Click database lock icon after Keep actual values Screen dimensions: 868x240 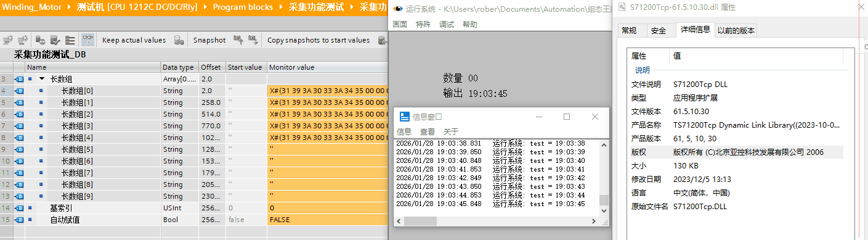pyautogui.click(x=179, y=40)
